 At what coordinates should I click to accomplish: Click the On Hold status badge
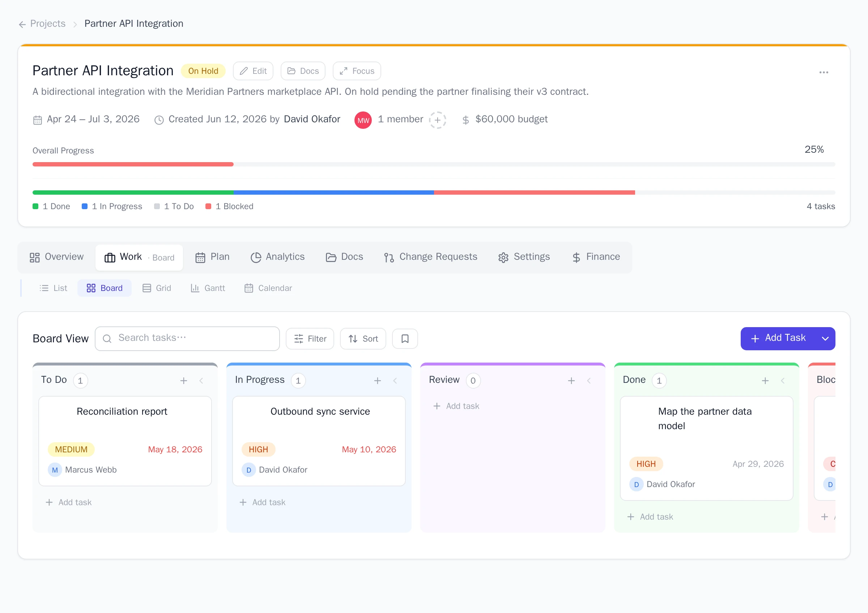click(x=203, y=71)
